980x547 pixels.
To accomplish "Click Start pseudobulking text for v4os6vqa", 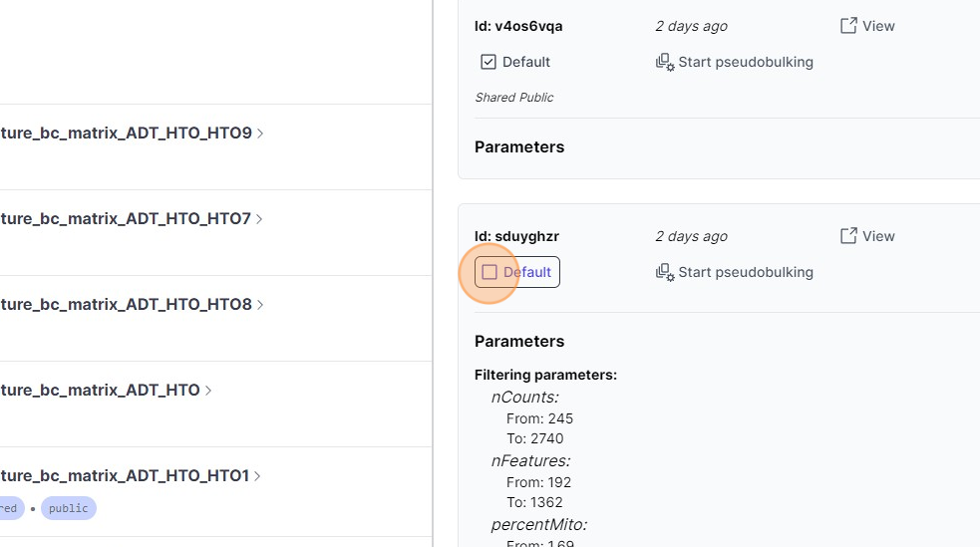I will pyautogui.click(x=746, y=62).
